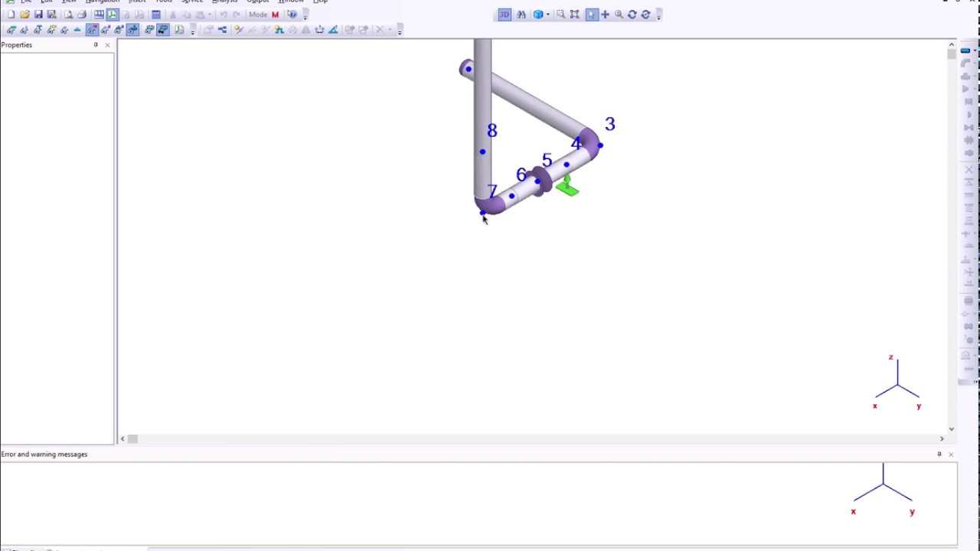Click the magnifier zoom icon
Screen dimensions: 980x551
pyautogui.click(x=619, y=15)
